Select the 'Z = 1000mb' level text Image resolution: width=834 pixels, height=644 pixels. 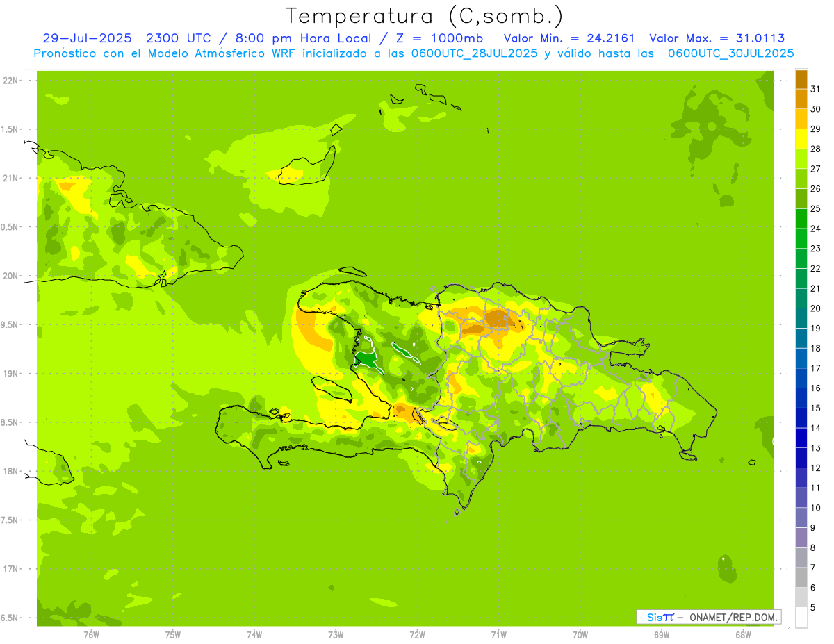pyautogui.click(x=439, y=38)
